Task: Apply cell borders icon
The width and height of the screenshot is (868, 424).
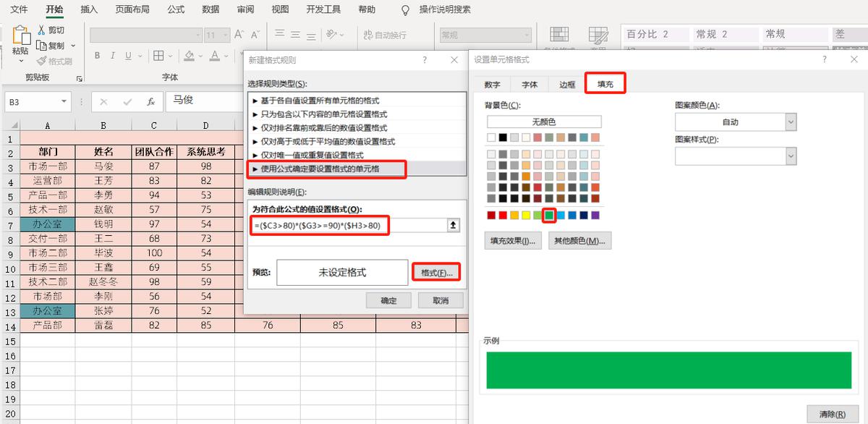Action: click(159, 56)
